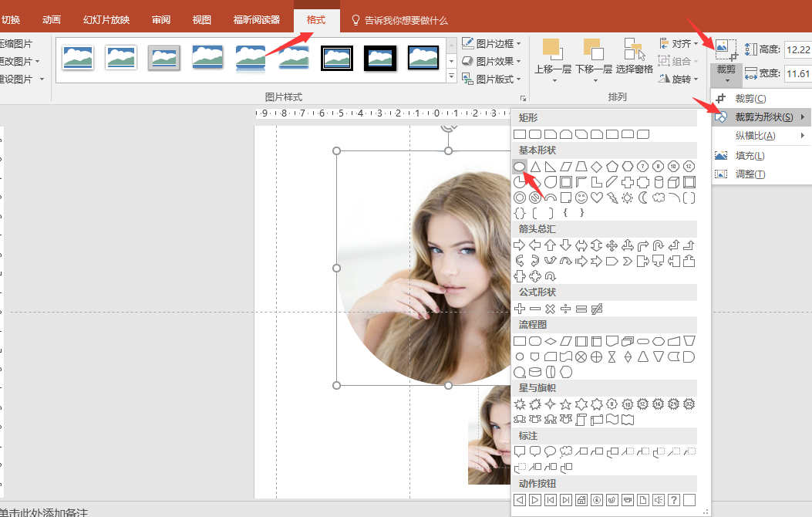The image size is (812, 517).
Task: Choose the 5-point star shape
Action: tap(566, 404)
